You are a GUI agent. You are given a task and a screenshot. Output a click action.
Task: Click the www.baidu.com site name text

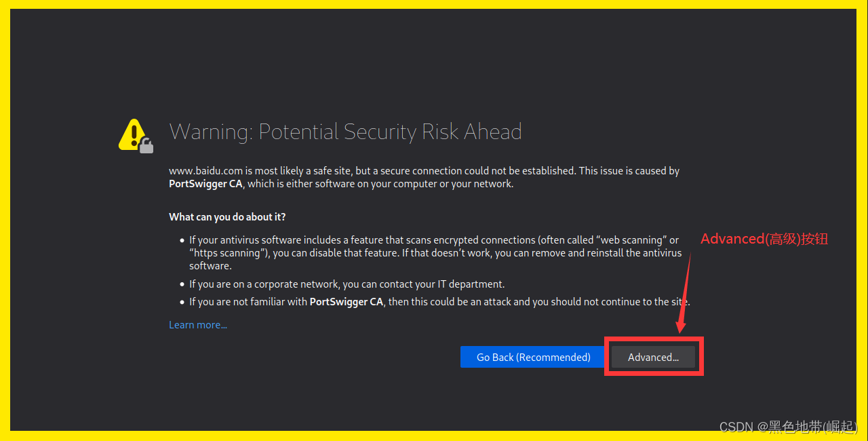point(205,170)
